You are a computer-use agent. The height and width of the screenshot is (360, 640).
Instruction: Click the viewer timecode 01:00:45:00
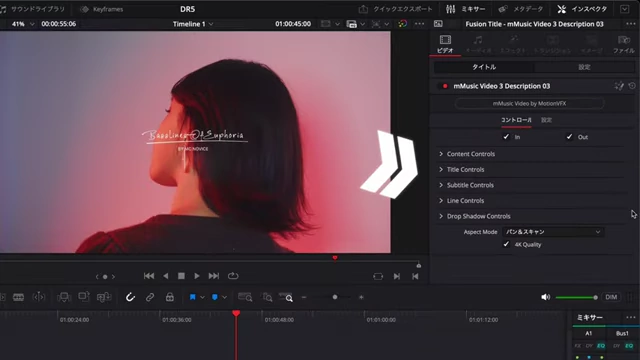(293, 24)
